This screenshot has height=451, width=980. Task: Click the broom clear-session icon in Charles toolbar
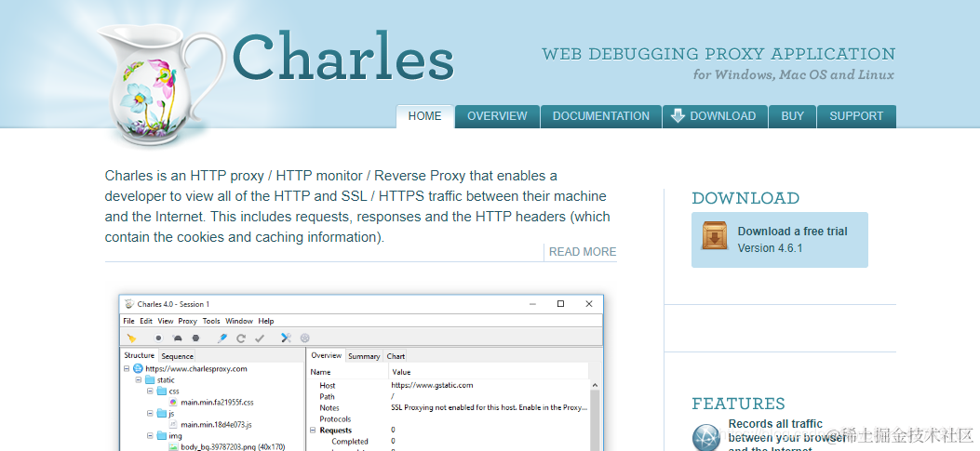tap(131, 338)
